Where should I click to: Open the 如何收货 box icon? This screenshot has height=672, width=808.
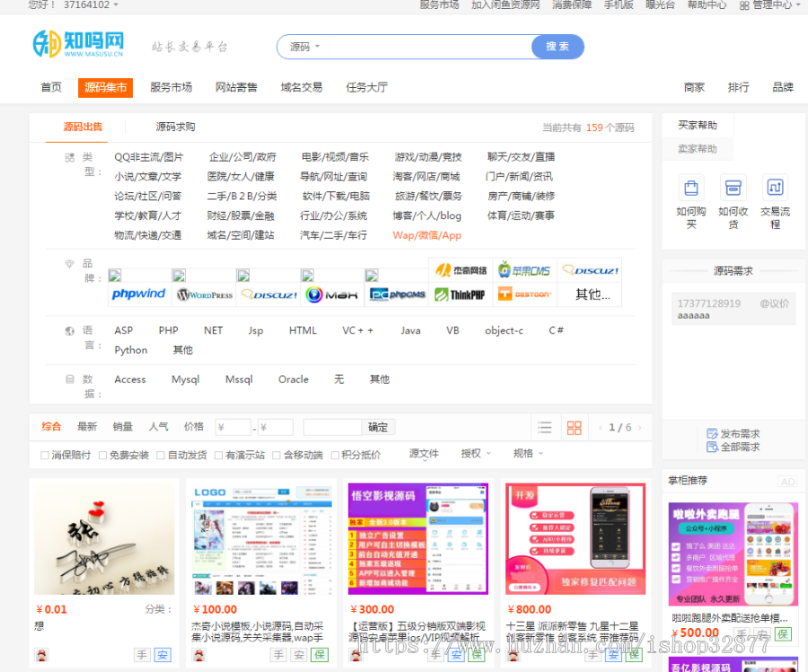point(733,188)
